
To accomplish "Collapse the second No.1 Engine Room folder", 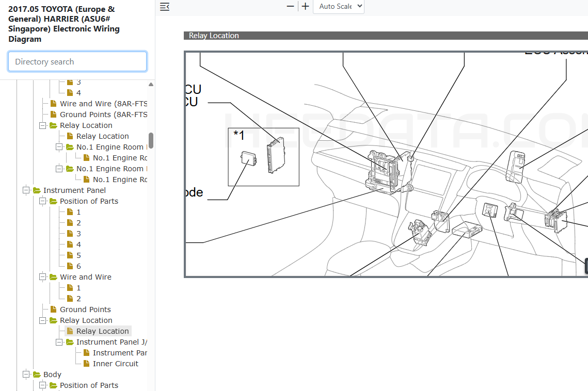I will click(59, 169).
